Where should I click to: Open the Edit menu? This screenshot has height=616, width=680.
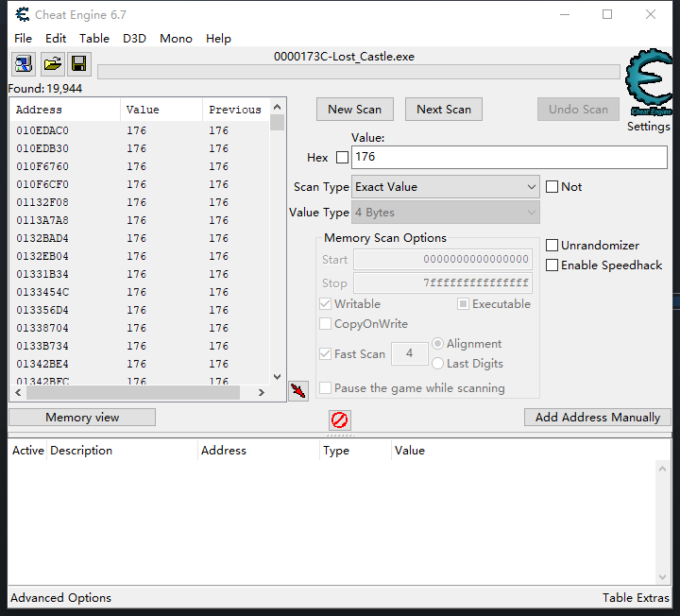(56, 39)
